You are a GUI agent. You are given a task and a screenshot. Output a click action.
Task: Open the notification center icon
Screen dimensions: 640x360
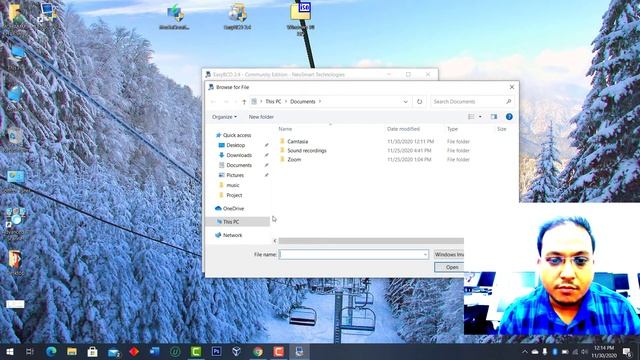pos(627,351)
